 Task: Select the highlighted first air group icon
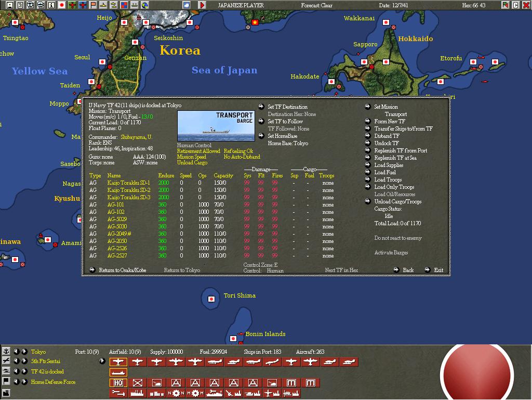[118, 362]
